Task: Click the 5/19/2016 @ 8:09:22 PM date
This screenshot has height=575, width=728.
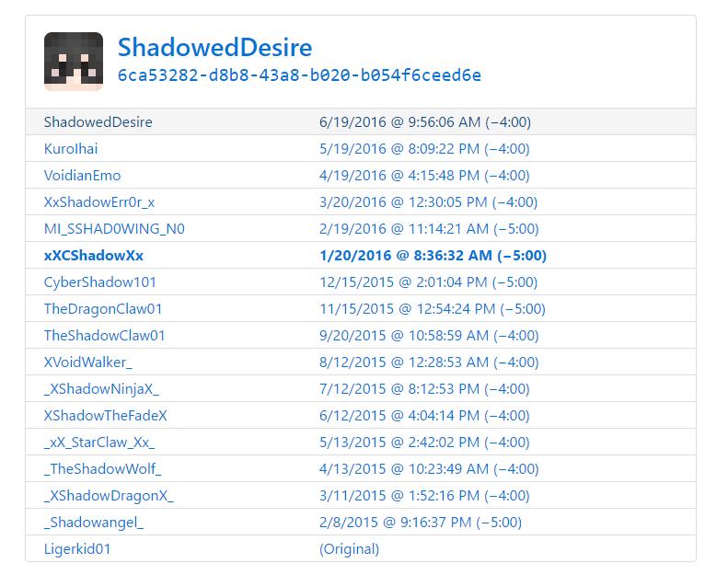Action: [x=424, y=149]
